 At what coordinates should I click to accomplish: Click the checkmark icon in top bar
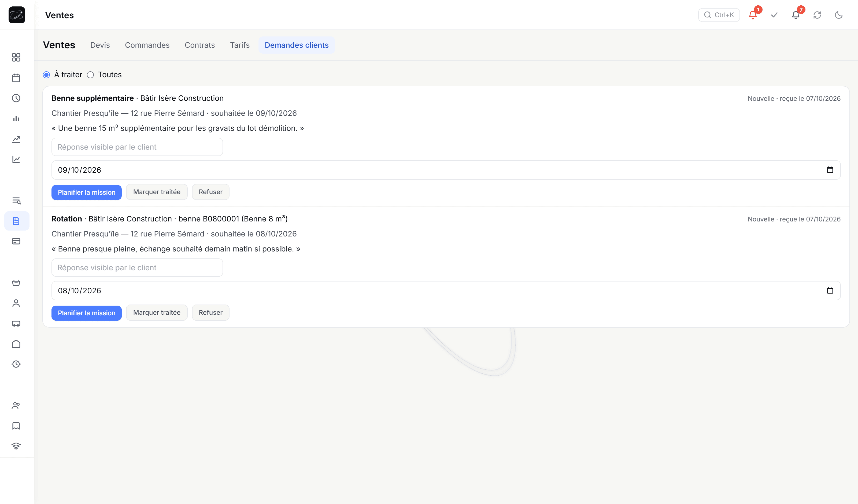pyautogui.click(x=774, y=15)
